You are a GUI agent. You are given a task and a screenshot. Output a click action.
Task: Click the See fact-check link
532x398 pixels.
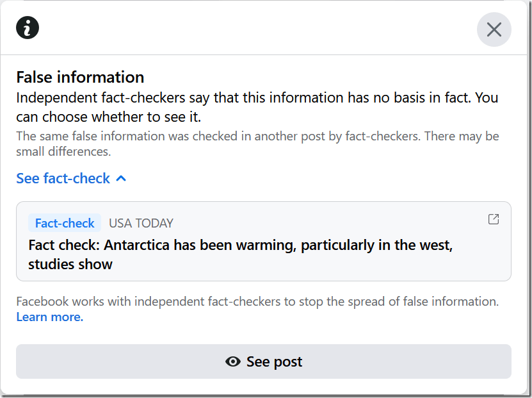63,178
